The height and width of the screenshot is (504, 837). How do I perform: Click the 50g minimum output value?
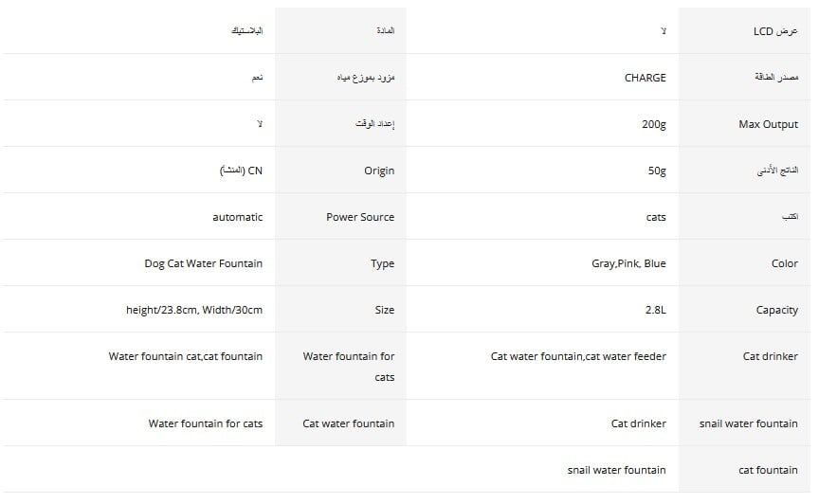click(656, 171)
